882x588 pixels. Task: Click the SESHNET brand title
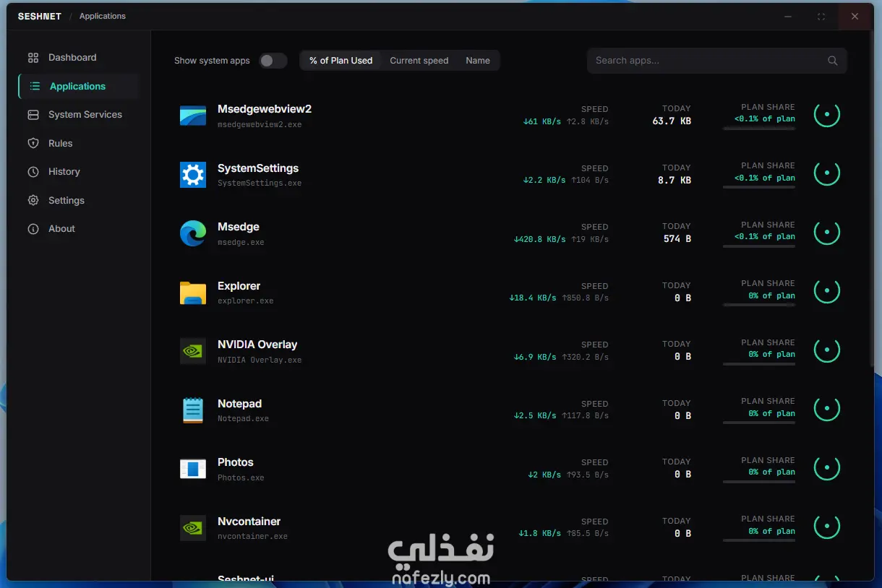(40, 16)
